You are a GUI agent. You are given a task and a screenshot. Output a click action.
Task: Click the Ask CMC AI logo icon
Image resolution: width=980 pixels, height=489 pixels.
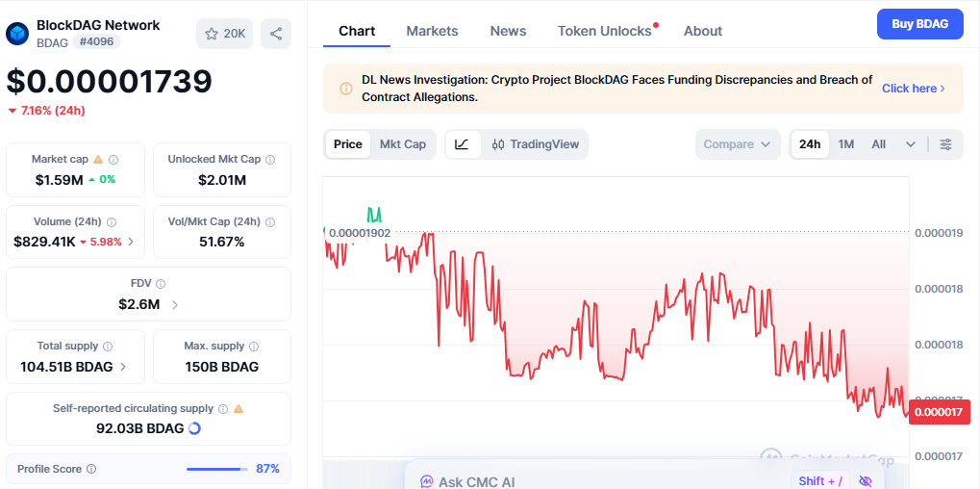pyautogui.click(x=427, y=481)
